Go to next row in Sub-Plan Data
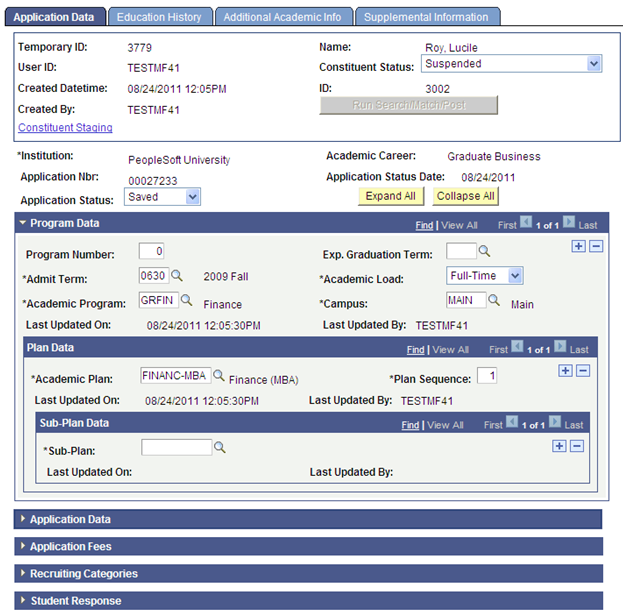 point(555,422)
